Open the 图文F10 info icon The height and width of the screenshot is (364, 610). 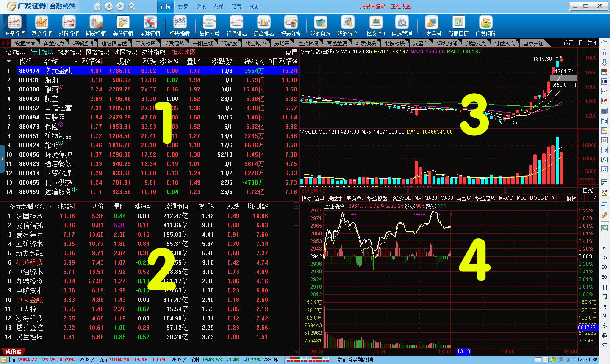coord(376,26)
